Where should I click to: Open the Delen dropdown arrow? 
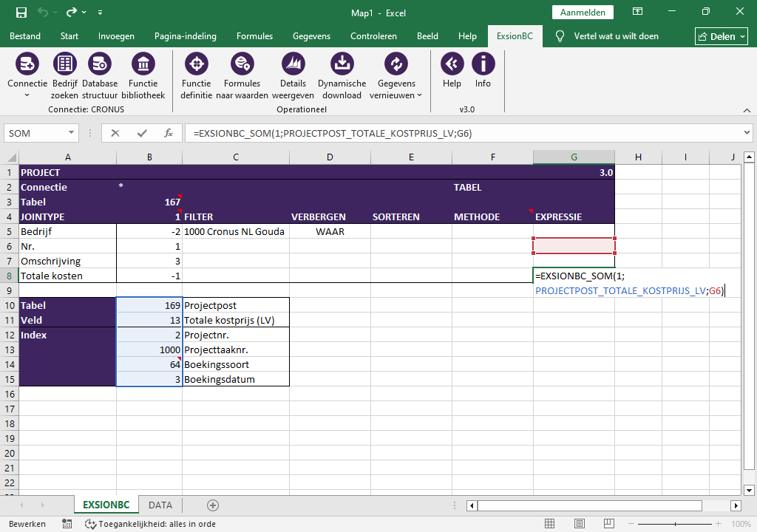click(742, 37)
